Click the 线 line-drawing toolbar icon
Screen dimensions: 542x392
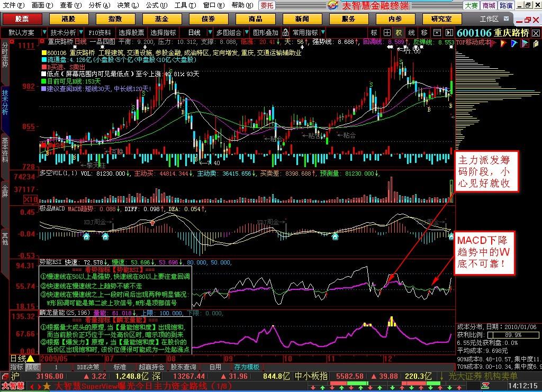click(x=411, y=33)
